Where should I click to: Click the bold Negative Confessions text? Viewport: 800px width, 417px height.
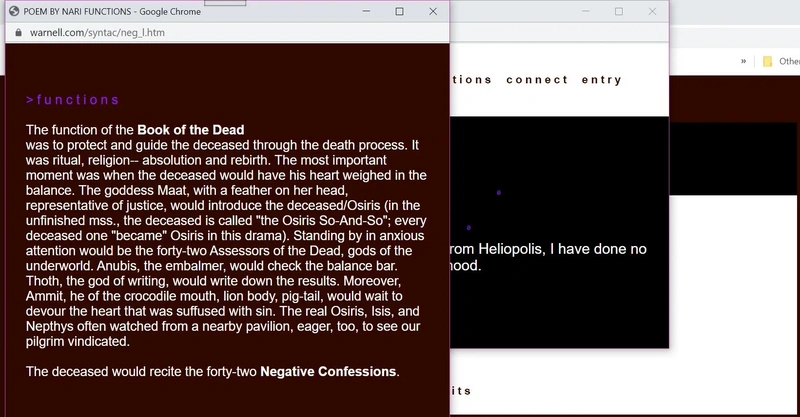click(x=328, y=372)
